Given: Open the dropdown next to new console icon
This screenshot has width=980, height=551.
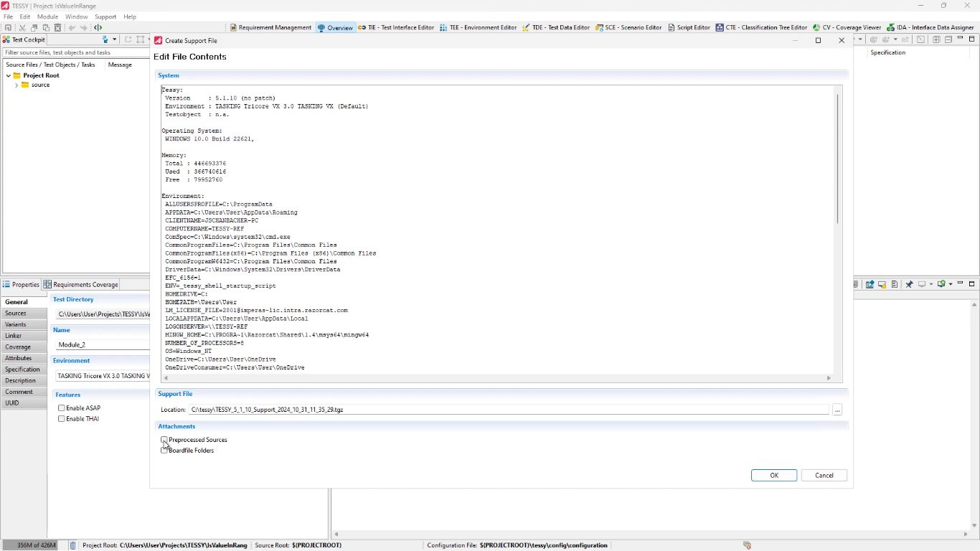Looking at the screenshot, I should (x=951, y=285).
